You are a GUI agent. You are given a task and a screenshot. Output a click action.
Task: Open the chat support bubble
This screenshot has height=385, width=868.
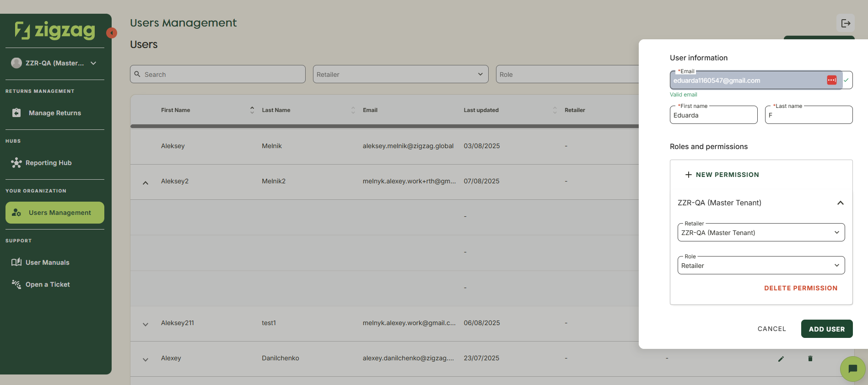[852, 369]
